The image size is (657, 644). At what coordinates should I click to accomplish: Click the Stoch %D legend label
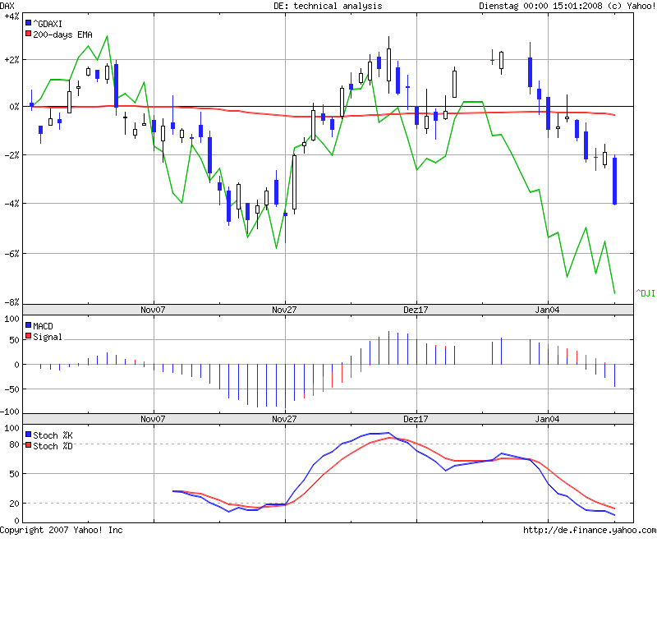pyautogui.click(x=53, y=446)
